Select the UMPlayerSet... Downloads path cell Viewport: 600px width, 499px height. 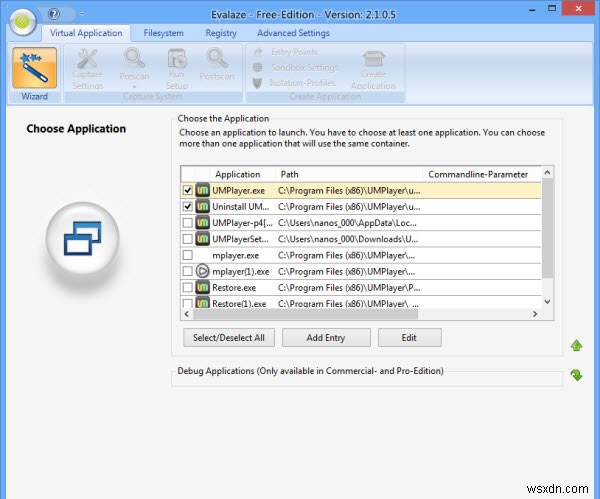click(x=348, y=239)
